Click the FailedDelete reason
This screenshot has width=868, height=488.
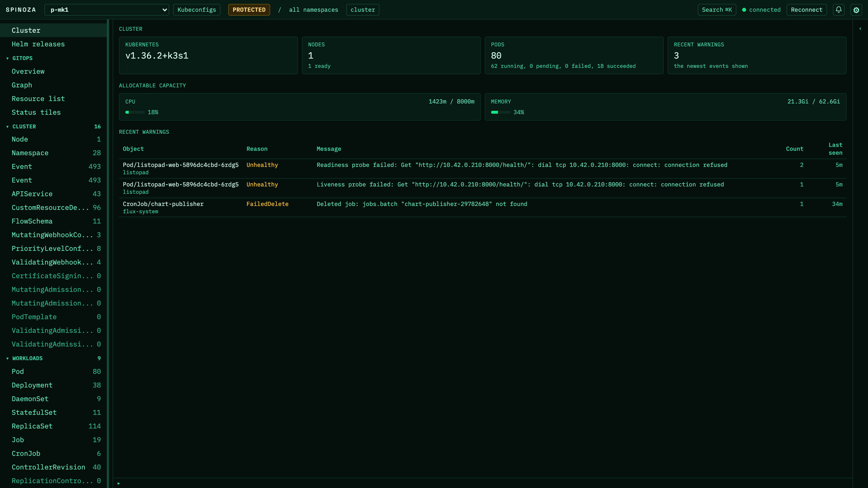(267, 204)
